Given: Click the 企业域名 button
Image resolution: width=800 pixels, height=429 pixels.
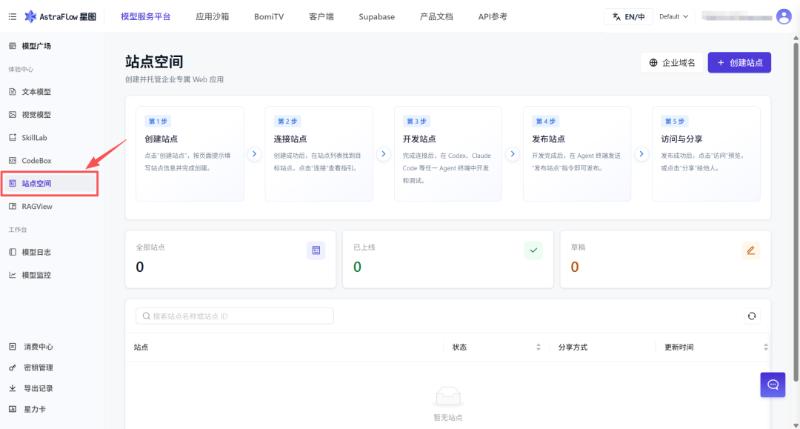Looking at the screenshot, I should coord(672,63).
